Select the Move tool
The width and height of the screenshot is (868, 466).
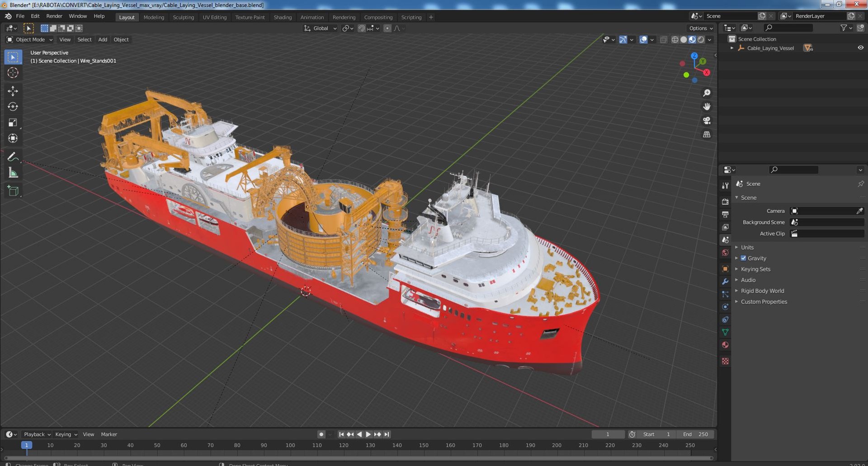pos(13,91)
